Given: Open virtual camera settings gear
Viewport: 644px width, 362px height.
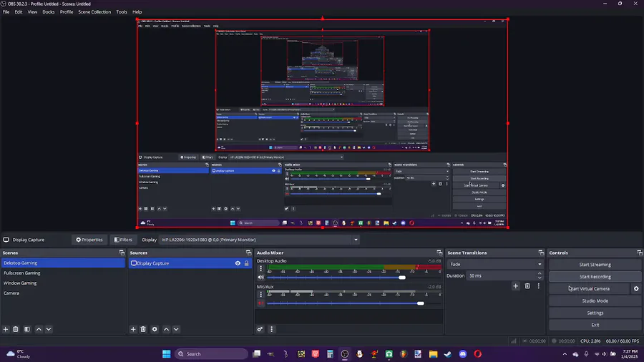Looking at the screenshot, I should [x=636, y=288].
